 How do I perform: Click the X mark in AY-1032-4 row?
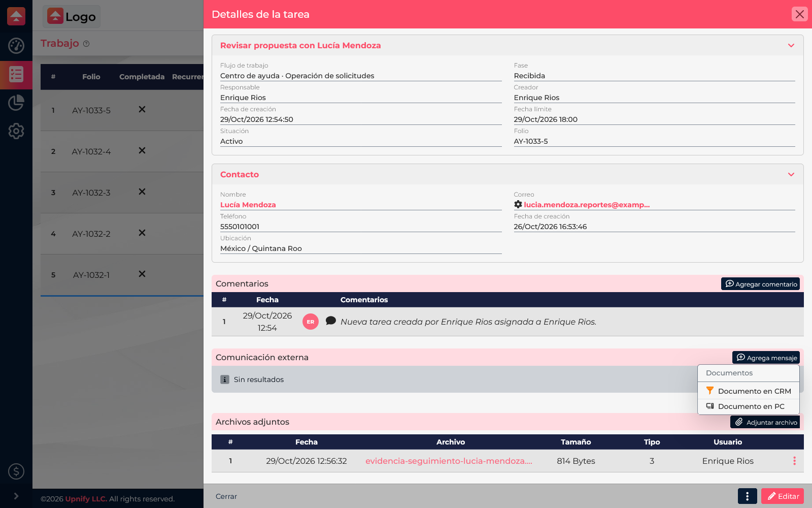click(142, 150)
